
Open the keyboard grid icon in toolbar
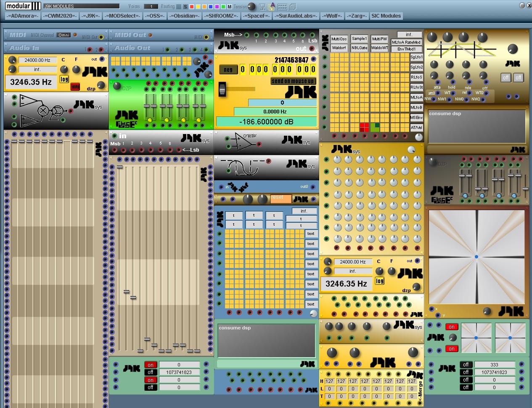(283, 7)
